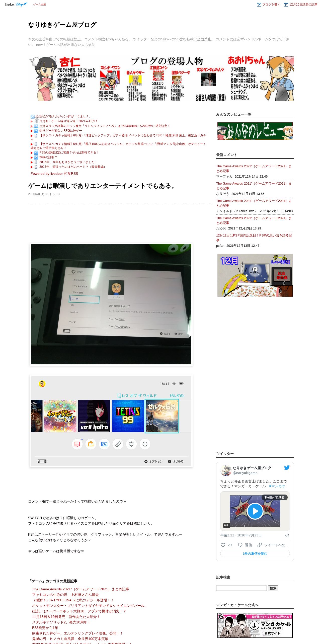Open R-TYPE FINAL2に私のデカール登場 link

pos(73,600)
